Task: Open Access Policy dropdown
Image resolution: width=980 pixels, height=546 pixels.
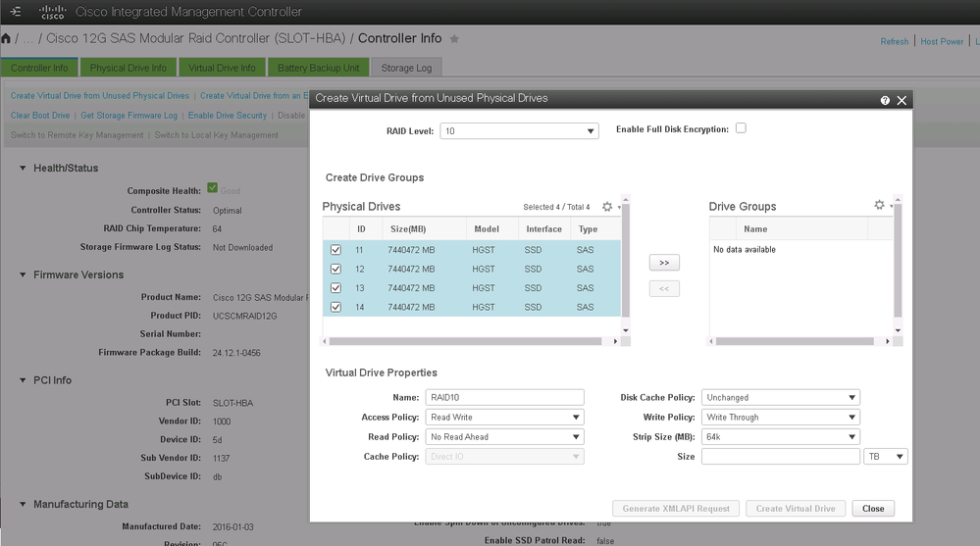Action: [x=504, y=417]
